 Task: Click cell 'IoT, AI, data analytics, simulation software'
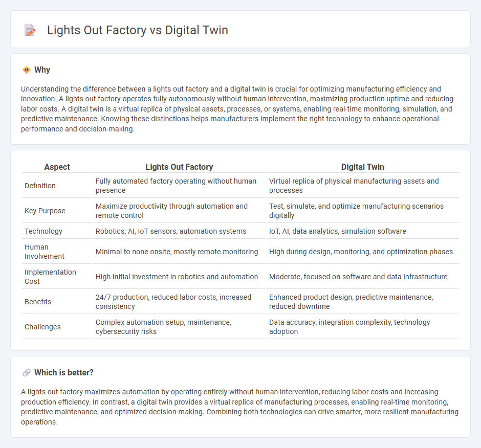tap(363, 231)
